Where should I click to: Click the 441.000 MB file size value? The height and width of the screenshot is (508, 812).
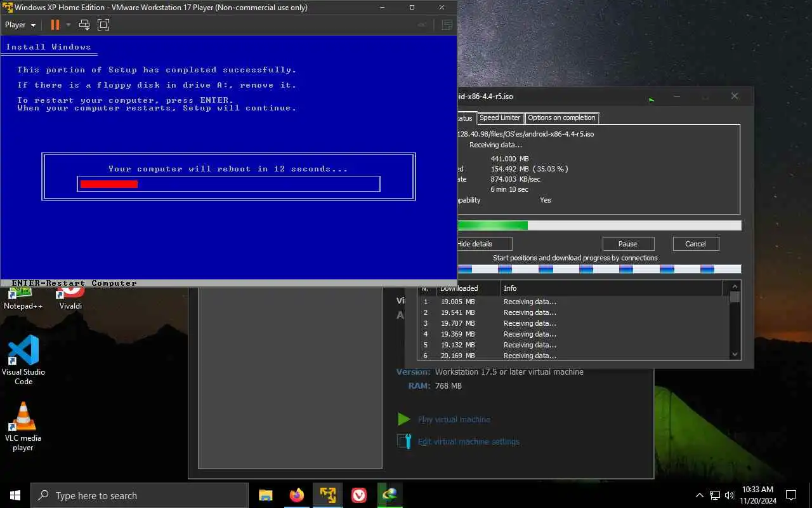point(510,159)
